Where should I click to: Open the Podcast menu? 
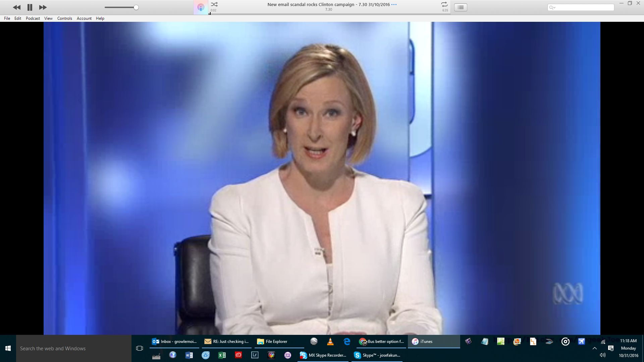pos(33,18)
